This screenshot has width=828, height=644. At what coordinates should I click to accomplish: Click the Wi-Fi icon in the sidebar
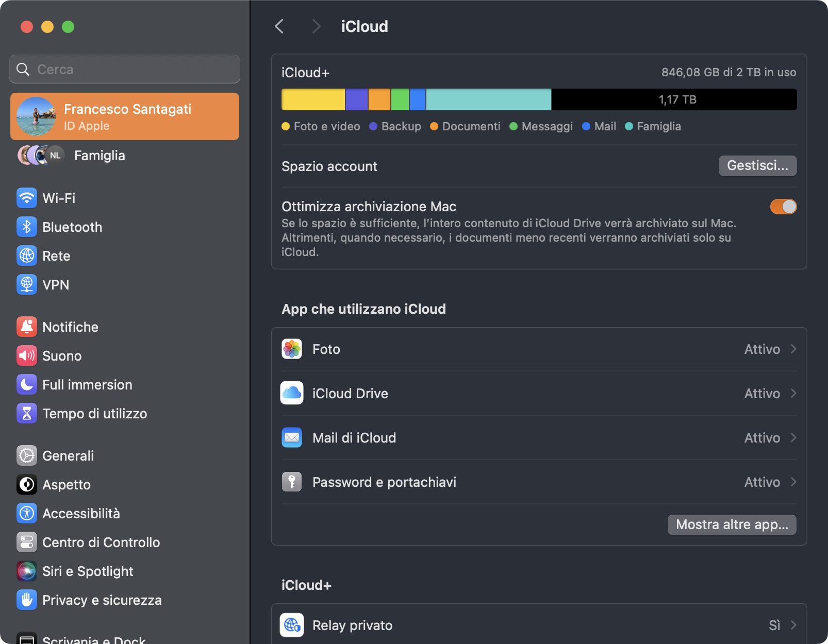(x=27, y=198)
